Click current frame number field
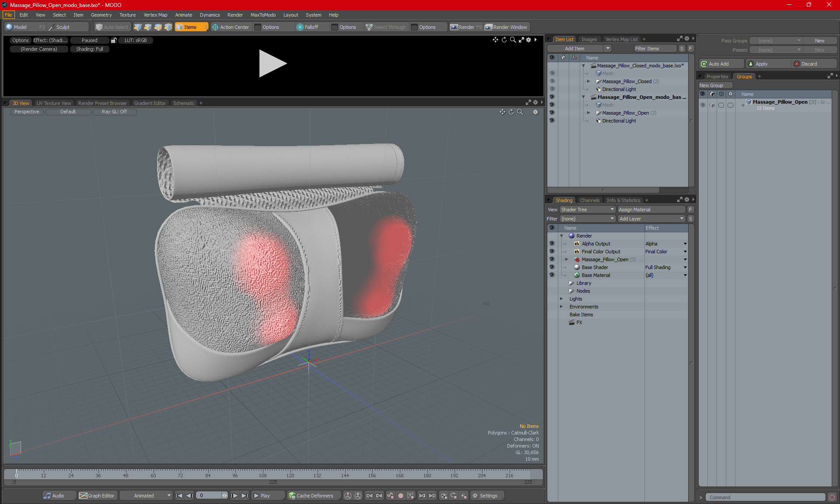Viewport: 840px width, 504px height. click(x=209, y=496)
